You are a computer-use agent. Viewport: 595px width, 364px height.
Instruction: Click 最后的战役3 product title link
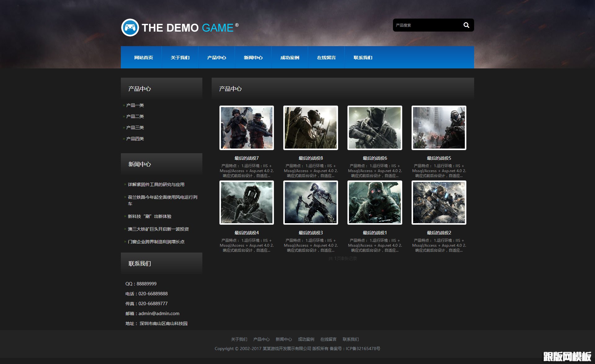pyautogui.click(x=311, y=233)
